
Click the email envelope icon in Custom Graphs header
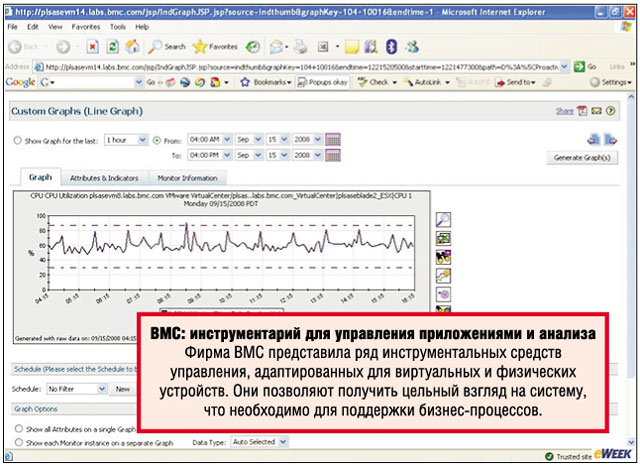[597, 111]
